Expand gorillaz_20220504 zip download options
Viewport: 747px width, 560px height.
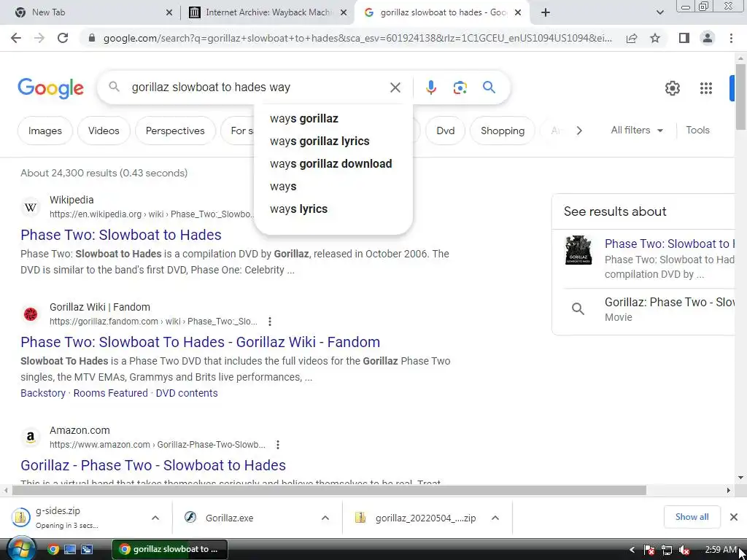click(x=495, y=518)
